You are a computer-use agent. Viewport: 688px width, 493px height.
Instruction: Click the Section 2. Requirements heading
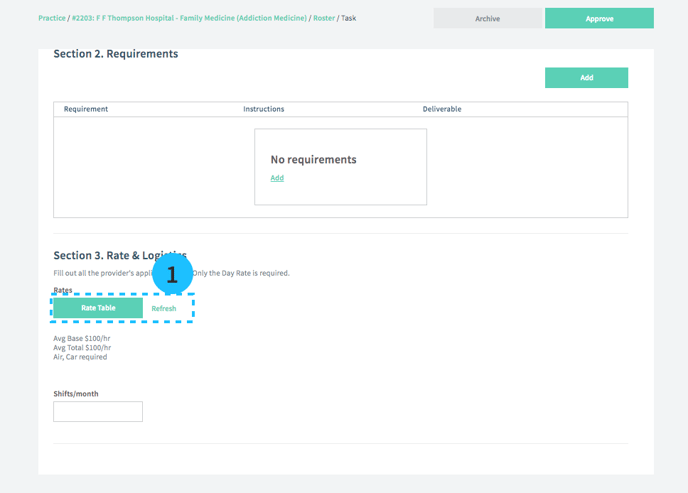coord(116,54)
